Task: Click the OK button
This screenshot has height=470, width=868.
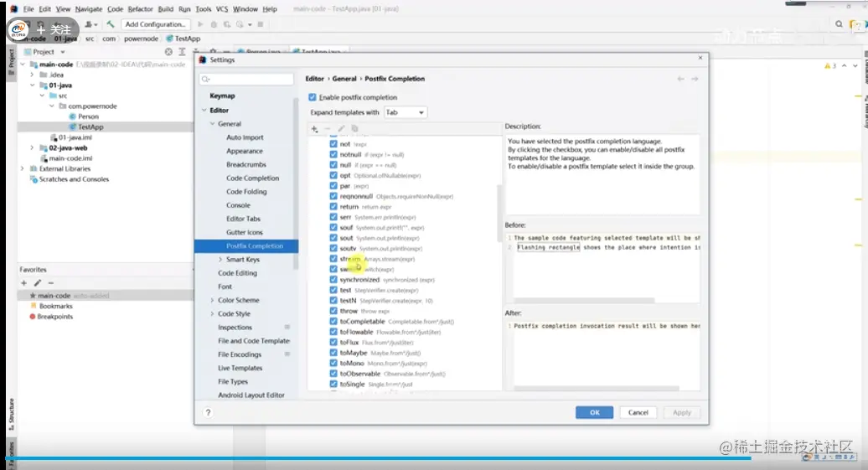Action: 595,412
